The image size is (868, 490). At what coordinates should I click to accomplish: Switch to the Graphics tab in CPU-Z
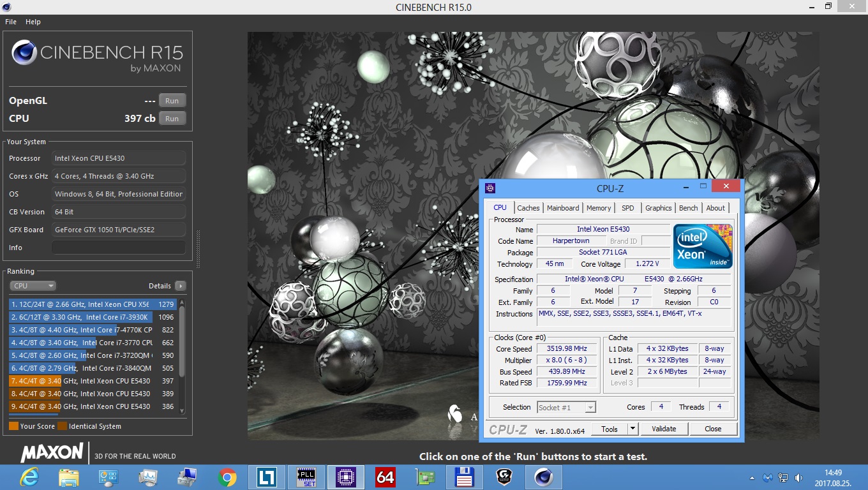tap(658, 207)
